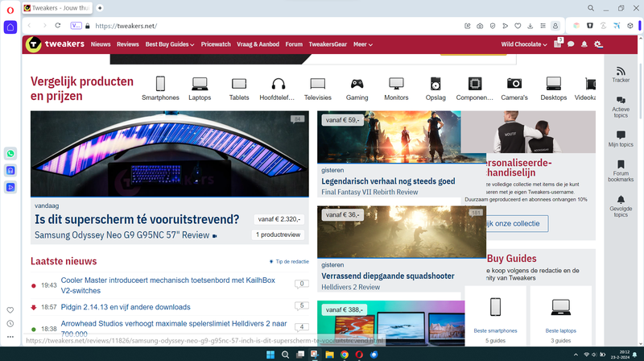Open the Pricewatch menu item

(x=216, y=44)
